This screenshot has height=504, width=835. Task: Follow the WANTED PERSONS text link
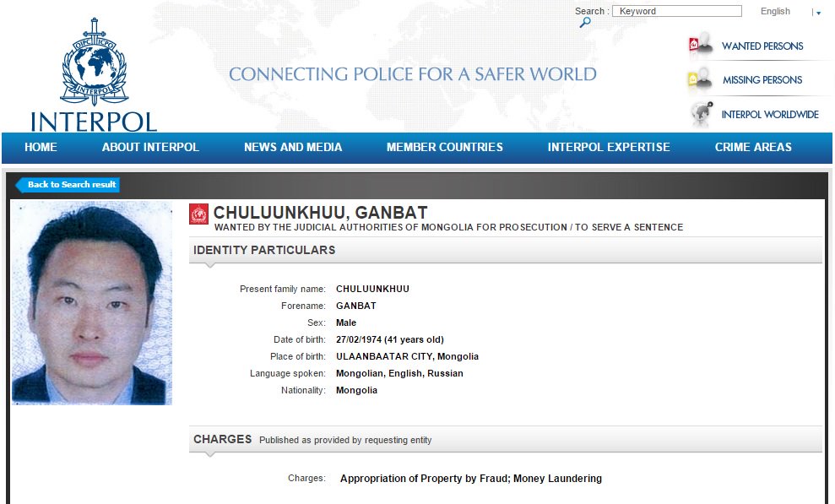[762, 46]
